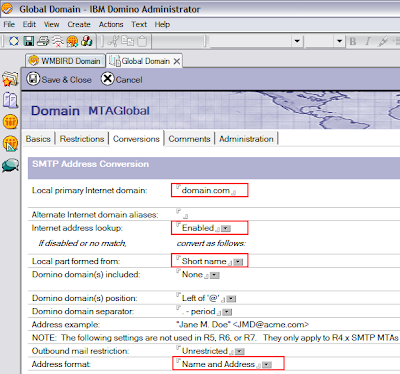Click the Save disk icon in toolbar

(29, 41)
